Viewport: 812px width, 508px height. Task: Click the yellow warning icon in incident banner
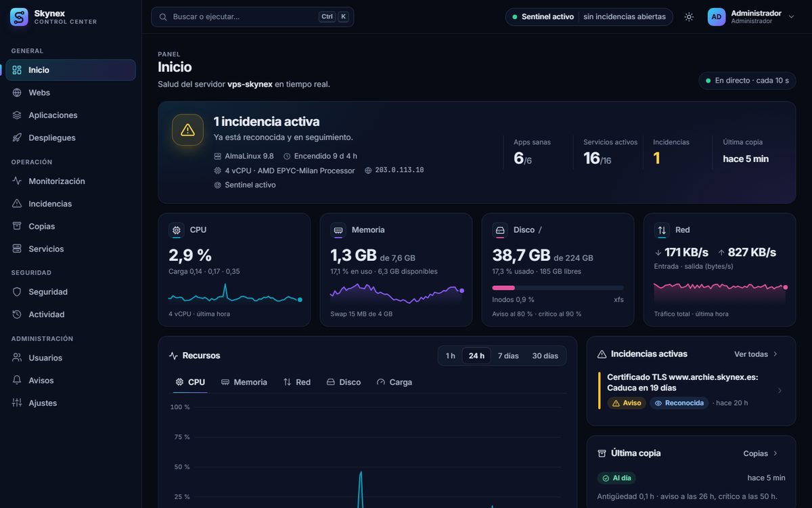click(x=187, y=129)
